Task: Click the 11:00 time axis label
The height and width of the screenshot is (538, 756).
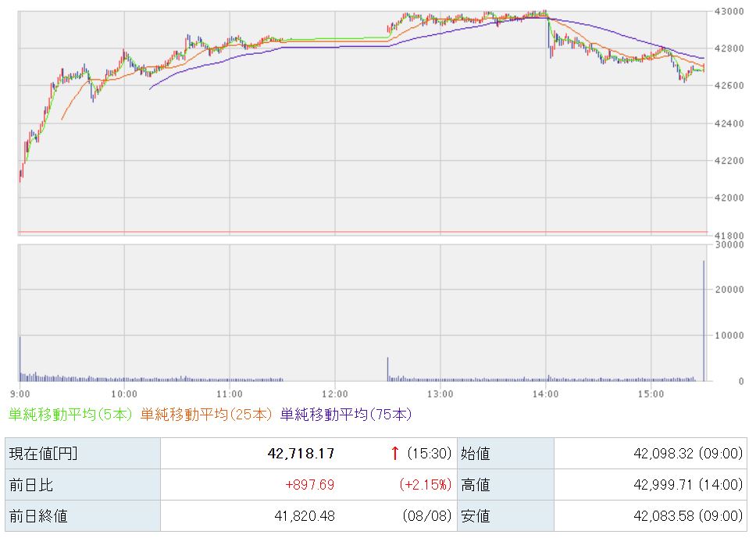Action: tap(230, 394)
